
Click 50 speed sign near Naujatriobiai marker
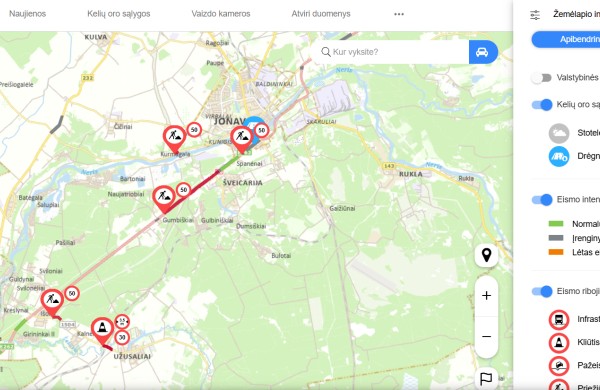coord(184,190)
